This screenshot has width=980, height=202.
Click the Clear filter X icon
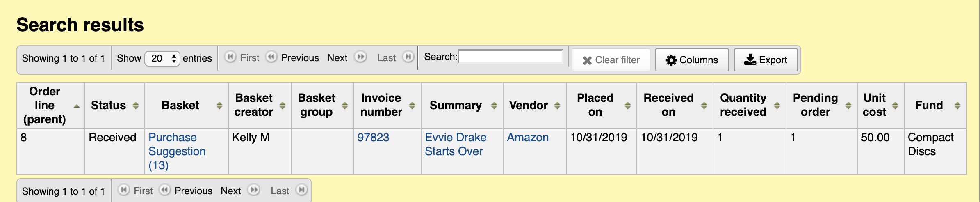(x=587, y=60)
